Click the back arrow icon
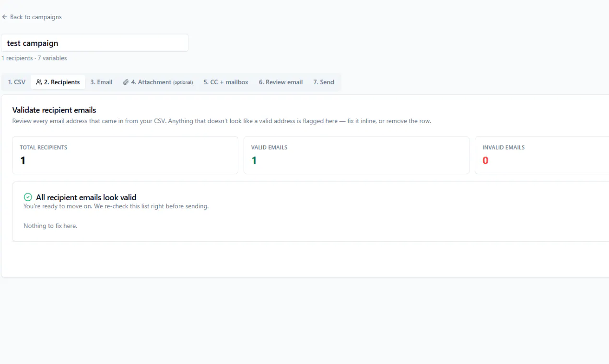 pos(5,17)
